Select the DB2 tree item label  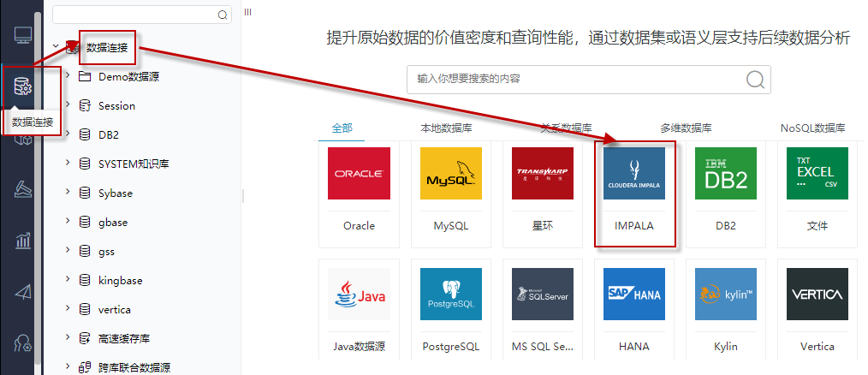click(x=109, y=134)
